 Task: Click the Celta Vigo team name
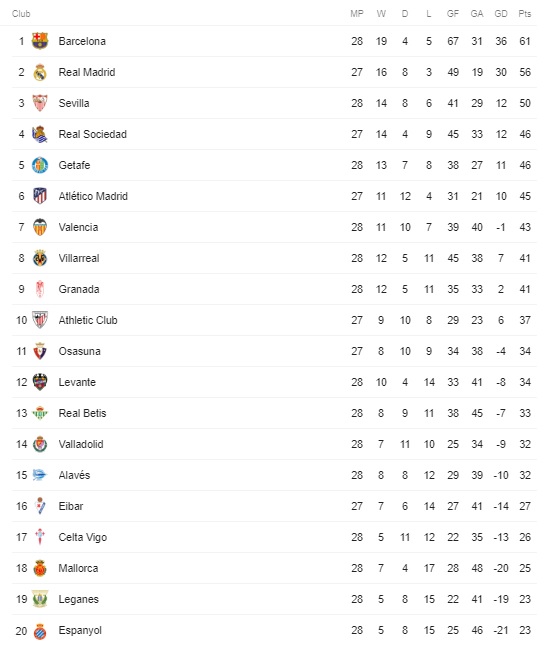[83, 537]
